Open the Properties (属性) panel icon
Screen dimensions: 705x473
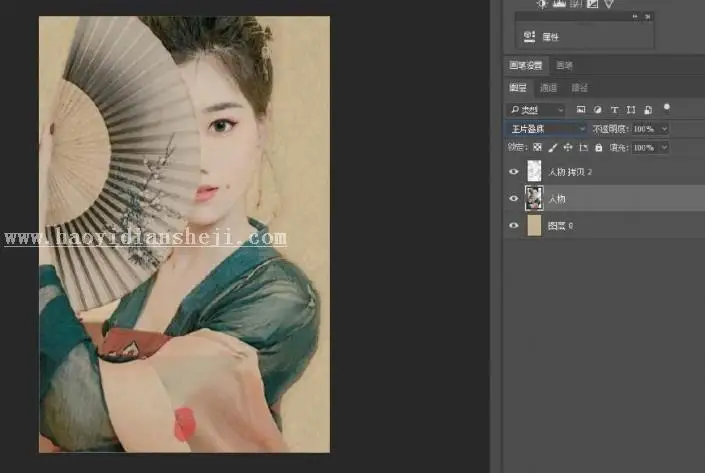click(529, 36)
